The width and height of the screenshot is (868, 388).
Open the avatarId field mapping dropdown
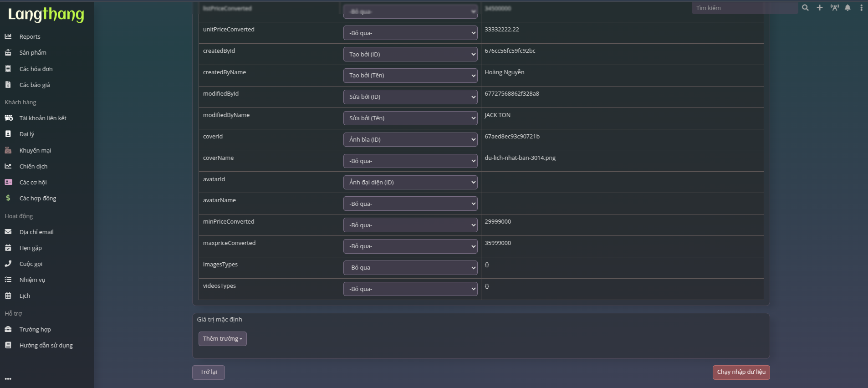point(410,183)
